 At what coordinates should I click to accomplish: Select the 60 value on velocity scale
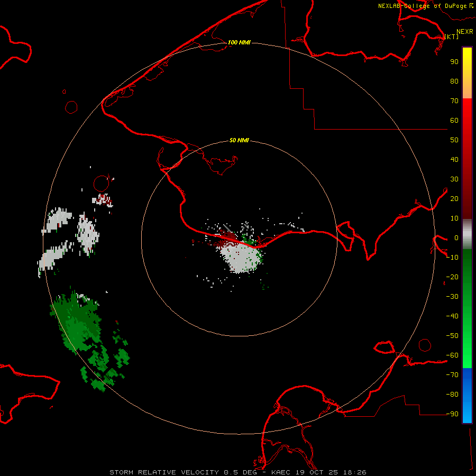tap(454, 120)
